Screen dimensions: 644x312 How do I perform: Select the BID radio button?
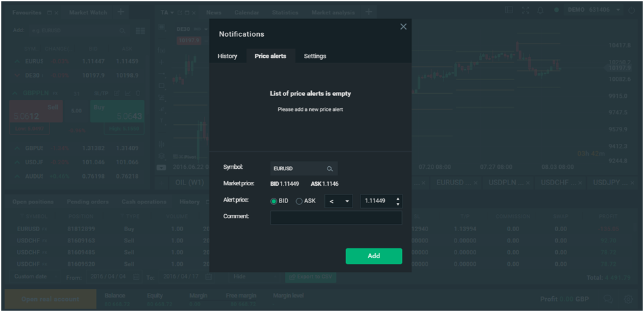point(274,201)
